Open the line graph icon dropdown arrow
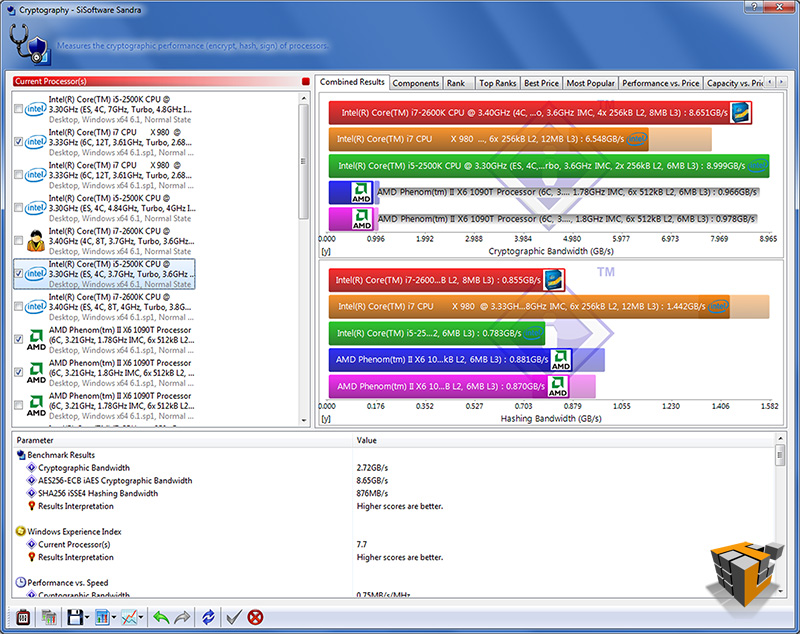This screenshot has width=800, height=634. pyautogui.click(x=141, y=618)
